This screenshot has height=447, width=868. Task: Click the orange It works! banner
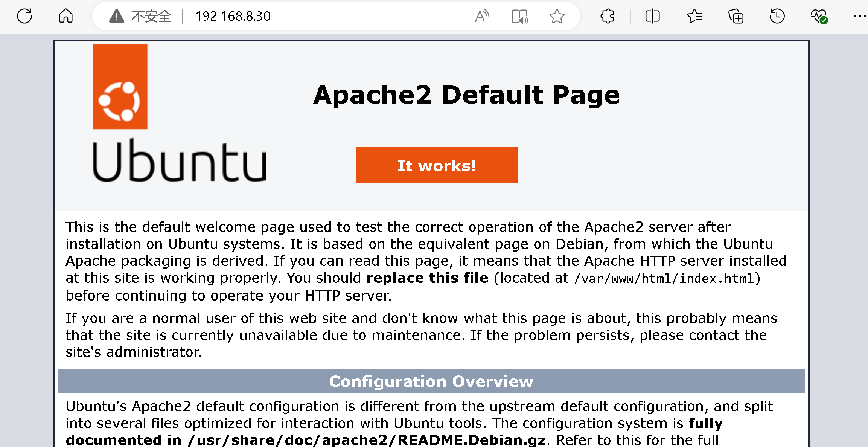click(437, 165)
